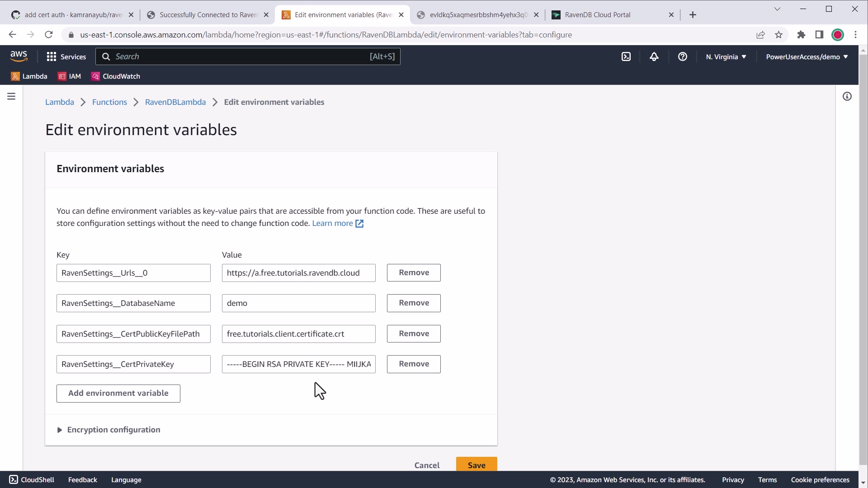Reload the current page
The image size is (868, 488).
pos(49,35)
